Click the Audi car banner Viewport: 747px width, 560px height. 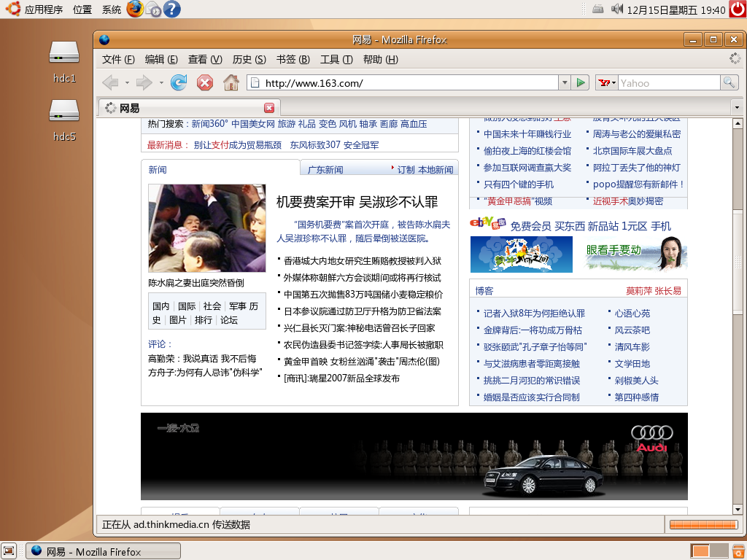pyautogui.click(x=414, y=456)
